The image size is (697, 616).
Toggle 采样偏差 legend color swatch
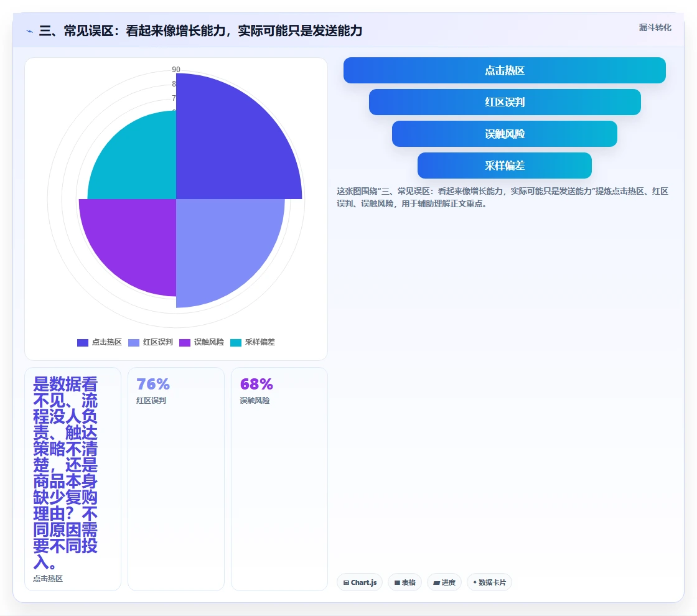pos(236,343)
